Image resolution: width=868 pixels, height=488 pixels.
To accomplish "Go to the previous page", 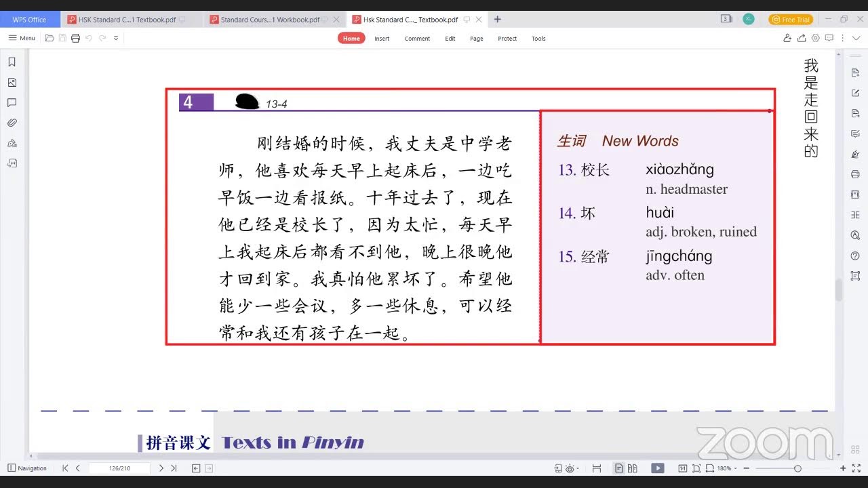I will point(78,468).
